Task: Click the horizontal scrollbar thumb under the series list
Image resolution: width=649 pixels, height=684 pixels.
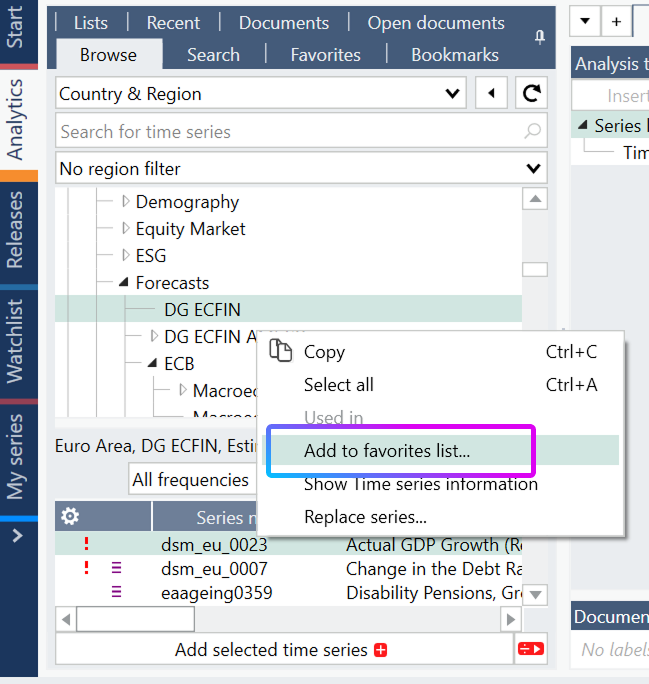Action: click(x=136, y=619)
